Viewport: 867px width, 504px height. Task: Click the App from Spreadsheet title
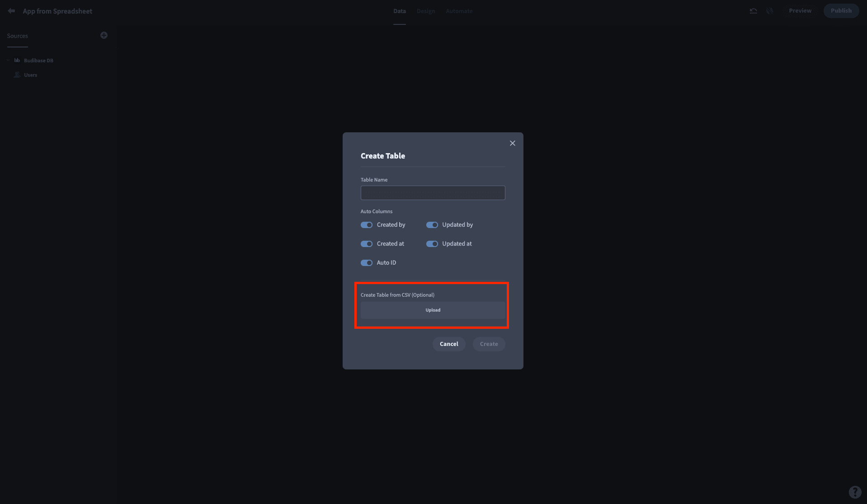57,11
